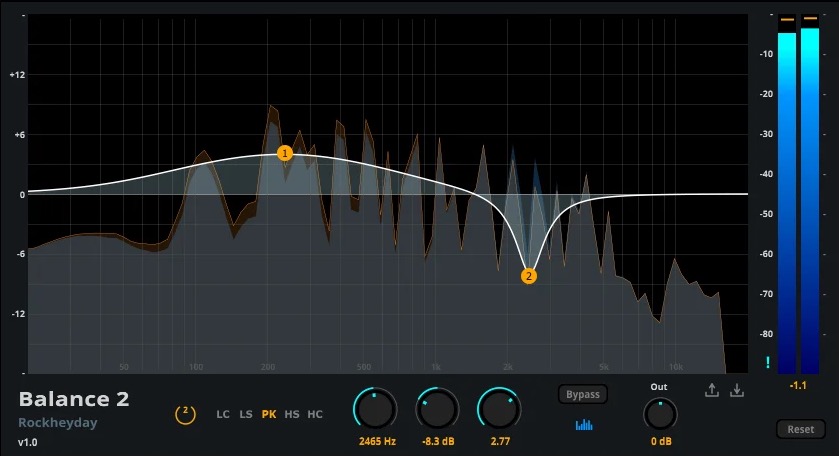839x456 pixels.
Task: Select EQ band node 2 on the curve
Action: coord(529,276)
